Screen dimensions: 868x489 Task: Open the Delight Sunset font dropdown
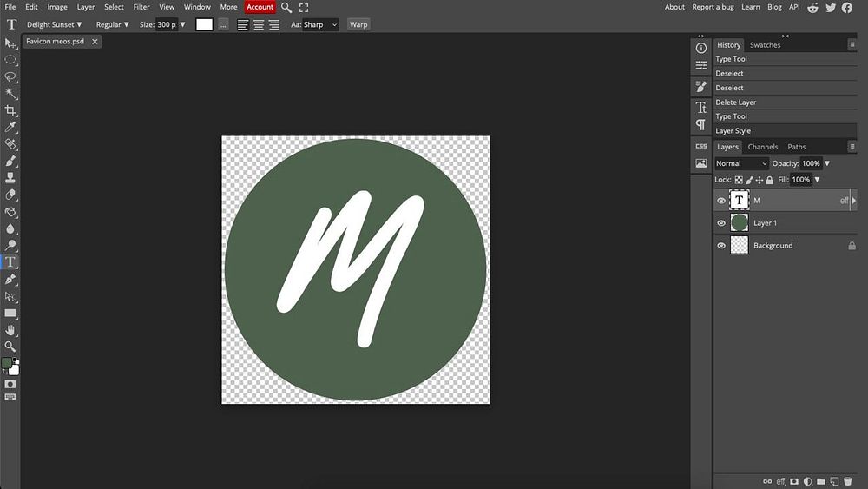(x=54, y=24)
